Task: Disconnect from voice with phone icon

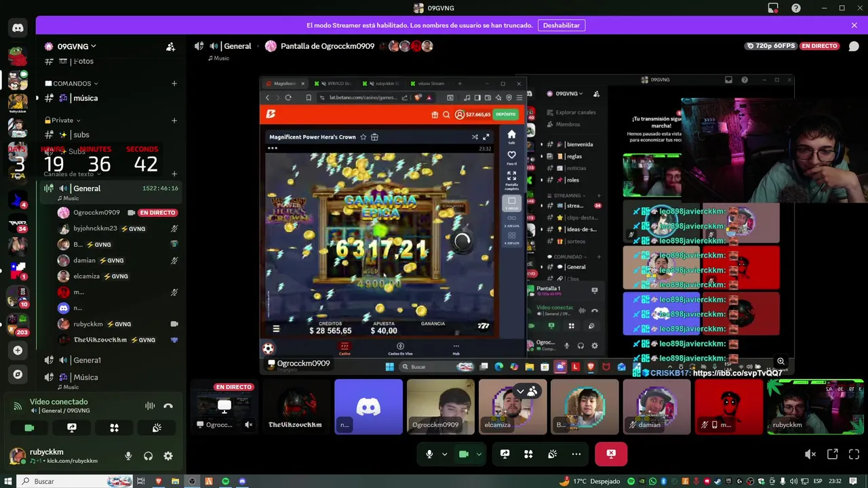Action: (x=168, y=406)
